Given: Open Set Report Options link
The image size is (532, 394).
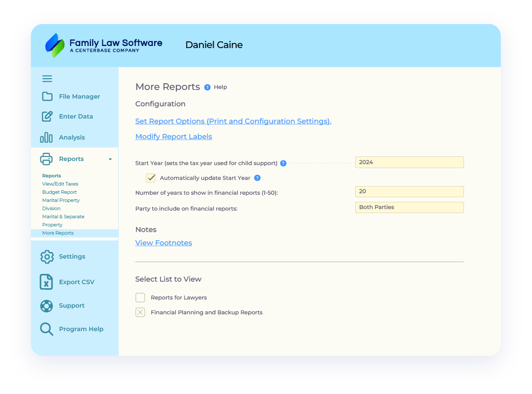Looking at the screenshot, I should tap(233, 122).
